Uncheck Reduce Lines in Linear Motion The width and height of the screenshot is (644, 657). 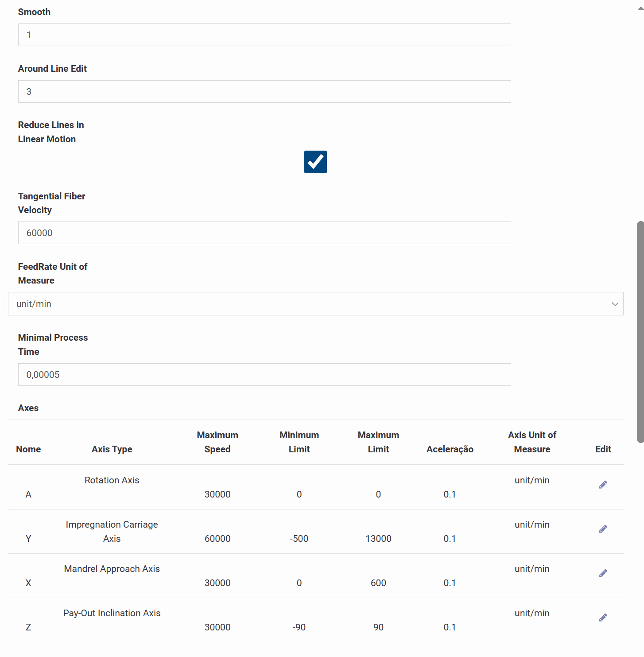coord(315,162)
